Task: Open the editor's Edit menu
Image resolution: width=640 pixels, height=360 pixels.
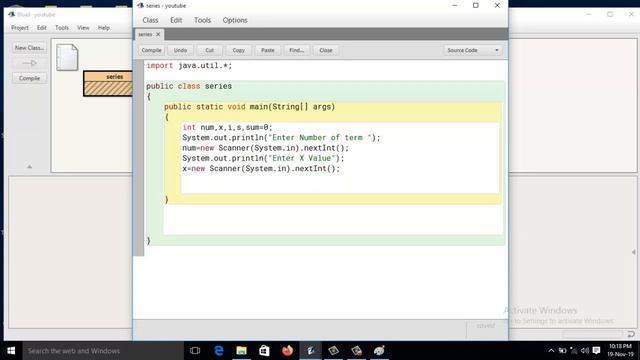Action: click(176, 20)
